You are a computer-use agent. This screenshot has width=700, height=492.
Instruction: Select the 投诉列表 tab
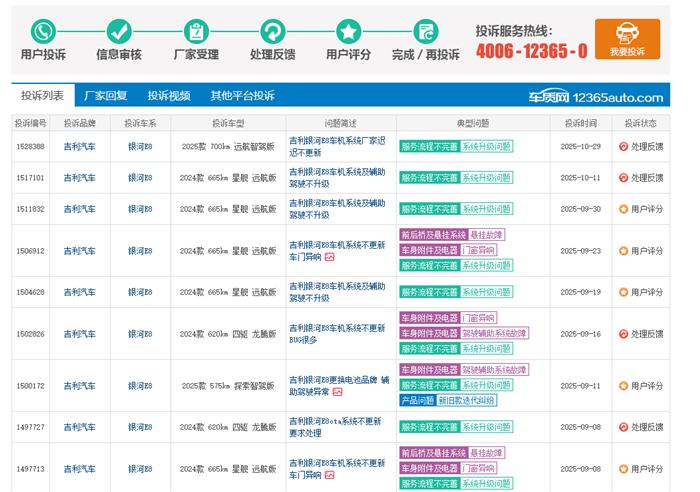coord(42,96)
